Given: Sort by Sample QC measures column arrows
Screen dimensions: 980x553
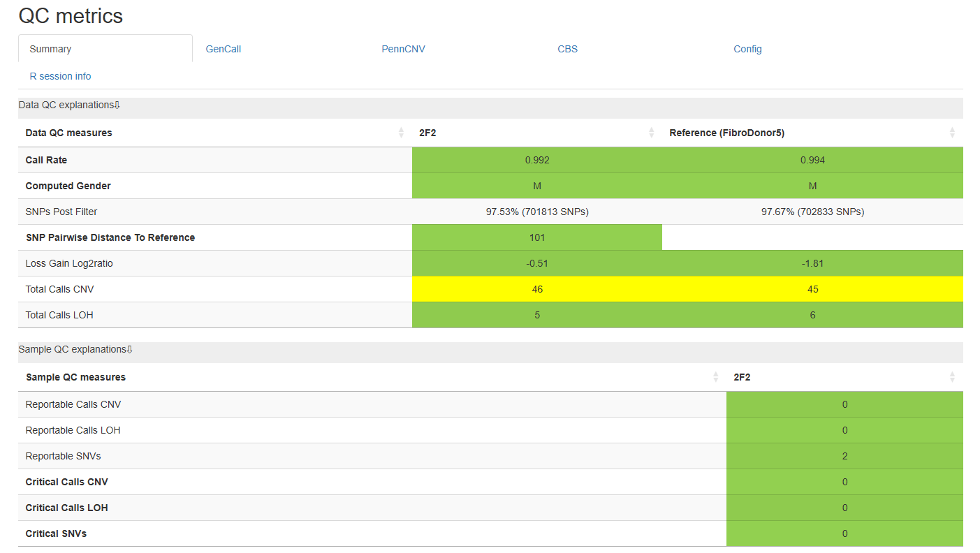Looking at the screenshot, I should click(x=715, y=377).
